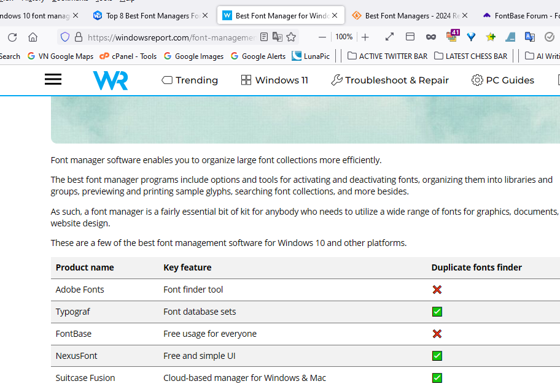Toggle reader view icon in address bar
The height and width of the screenshot is (392, 560).
[264, 37]
